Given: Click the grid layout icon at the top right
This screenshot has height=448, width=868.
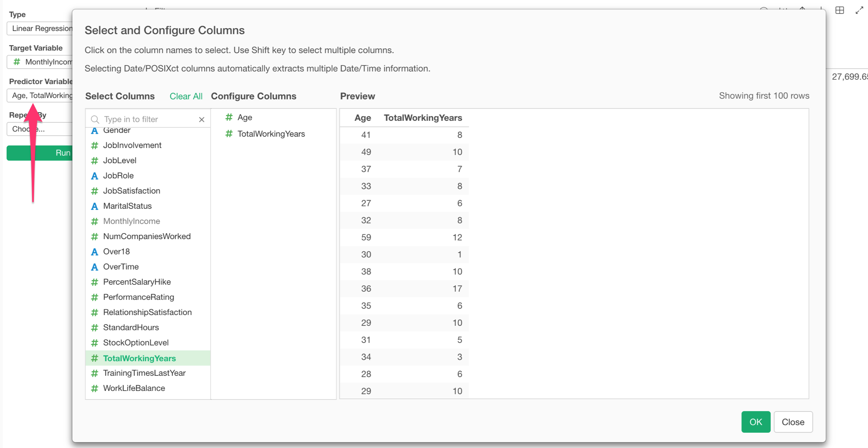Looking at the screenshot, I should click(x=840, y=10).
